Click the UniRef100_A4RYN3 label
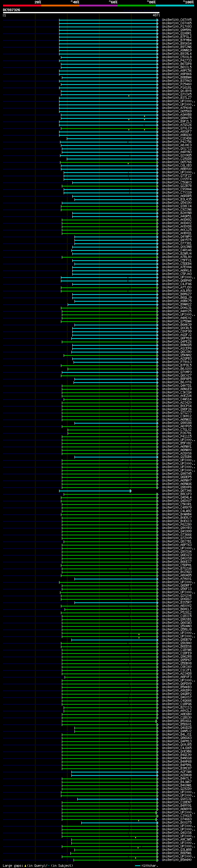The width and height of the screenshot is (197, 868). (x=177, y=152)
